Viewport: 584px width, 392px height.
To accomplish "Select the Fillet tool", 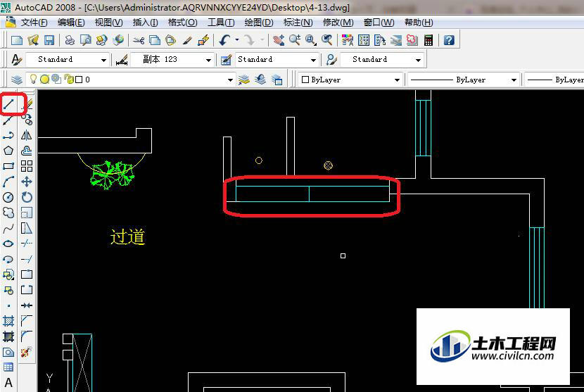I will 27,336.
